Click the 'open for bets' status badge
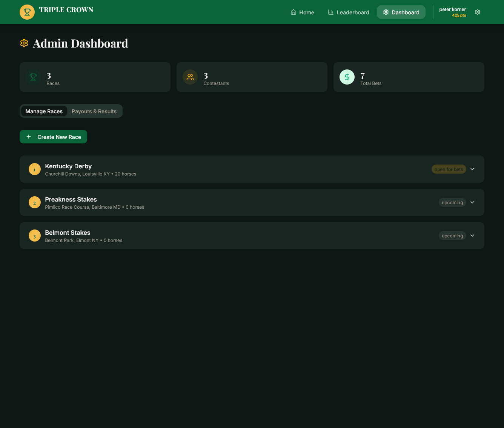This screenshot has width=504, height=428. coord(449,169)
